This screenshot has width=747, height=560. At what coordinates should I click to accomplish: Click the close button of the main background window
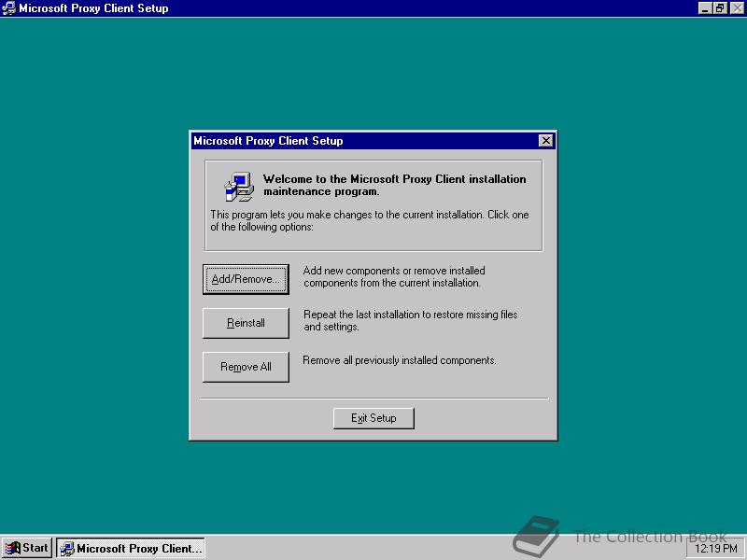point(737,8)
